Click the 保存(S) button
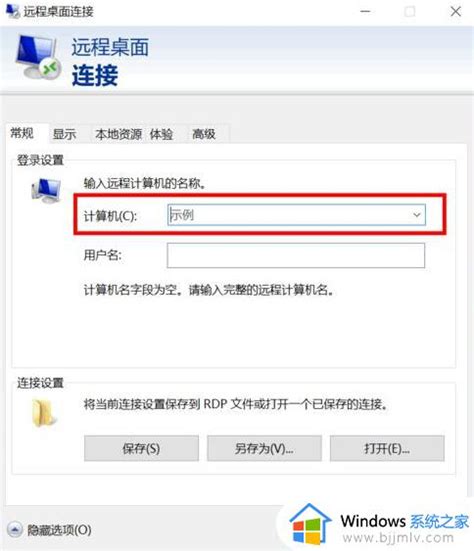Image resolution: width=474 pixels, height=551 pixels. pyautogui.click(x=141, y=448)
